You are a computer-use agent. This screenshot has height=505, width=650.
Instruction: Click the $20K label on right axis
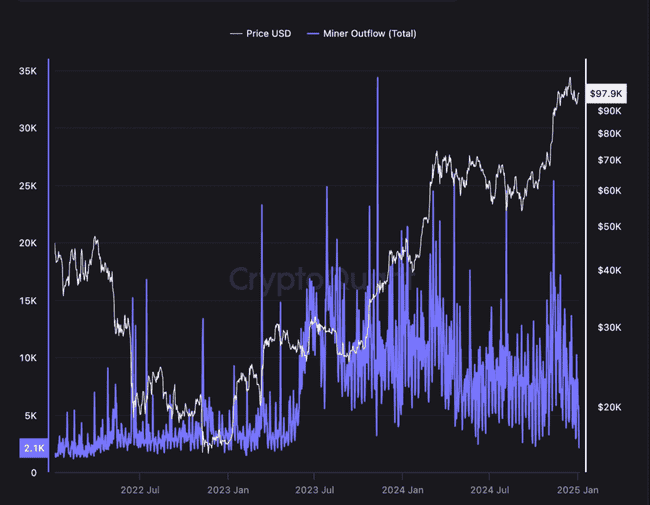click(x=609, y=407)
